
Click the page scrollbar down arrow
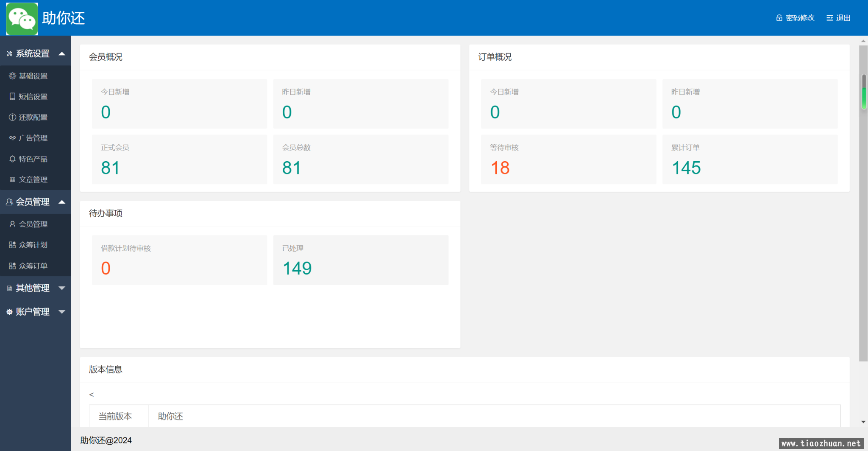863,422
